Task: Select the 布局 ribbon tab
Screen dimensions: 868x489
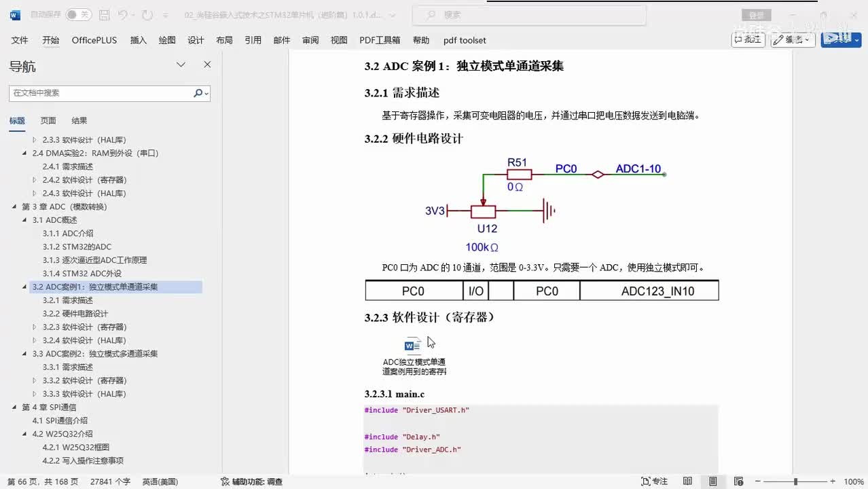Action: coord(224,40)
